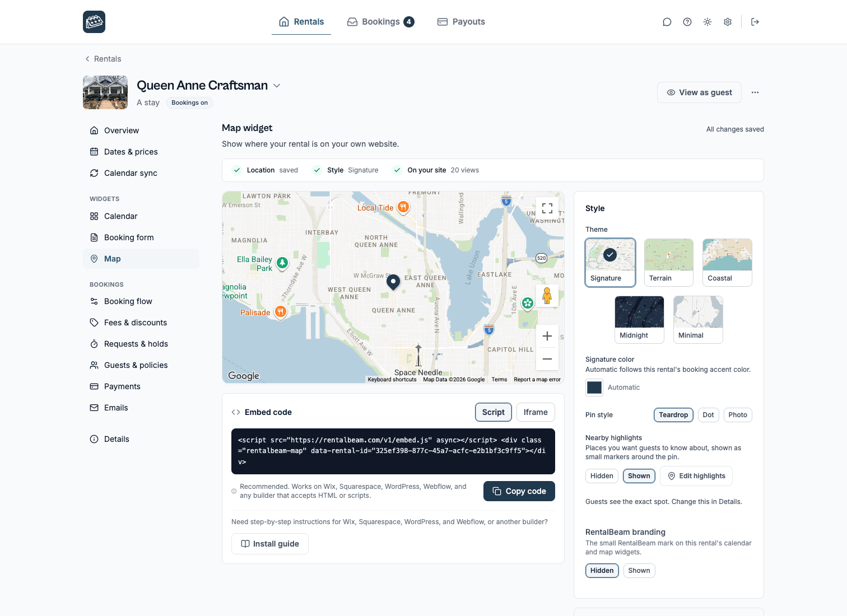This screenshot has height=616, width=847.
Task: Click the embed code snippet box
Action: pyautogui.click(x=393, y=451)
